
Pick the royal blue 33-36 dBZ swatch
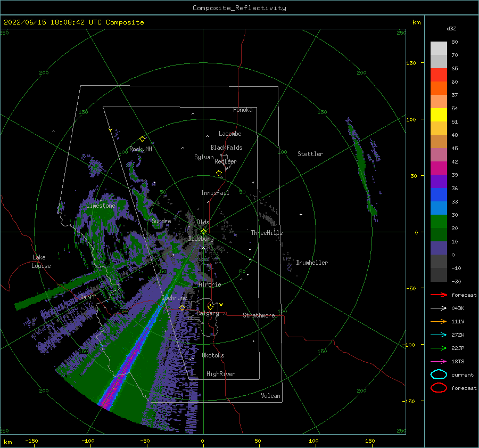tap(439, 195)
